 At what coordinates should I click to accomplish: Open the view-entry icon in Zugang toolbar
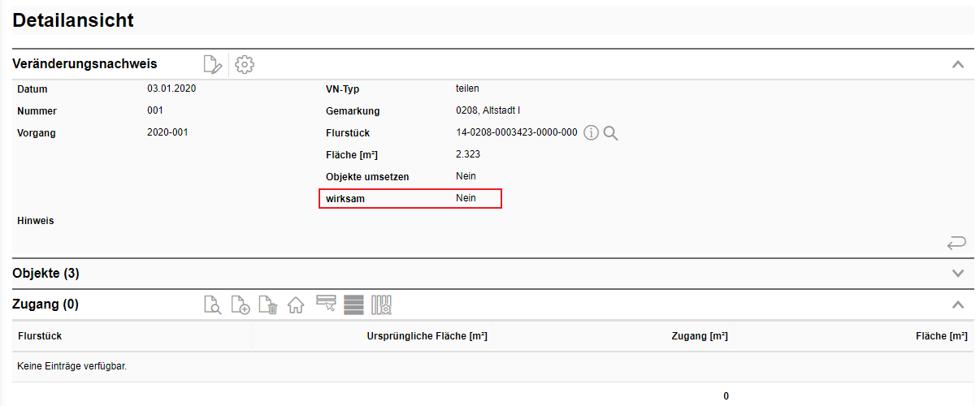212,305
